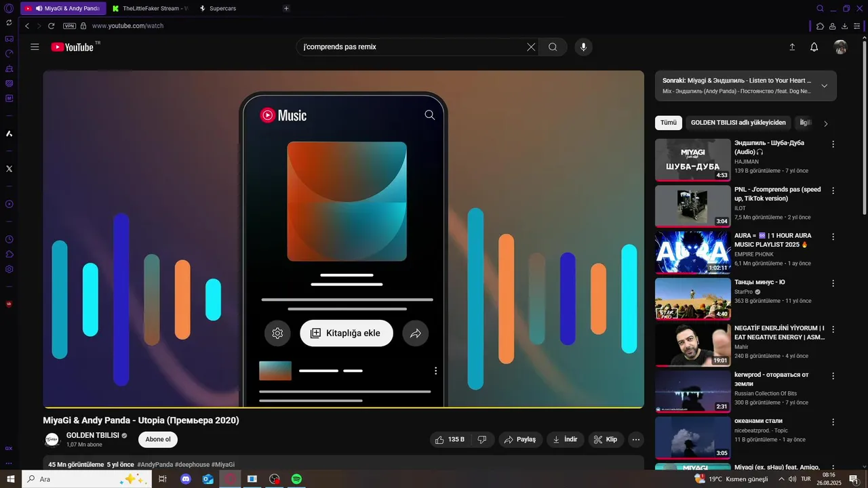Image resolution: width=868 pixels, height=488 pixels.
Task: Open Discord from the Windows taskbar
Action: pos(186,479)
